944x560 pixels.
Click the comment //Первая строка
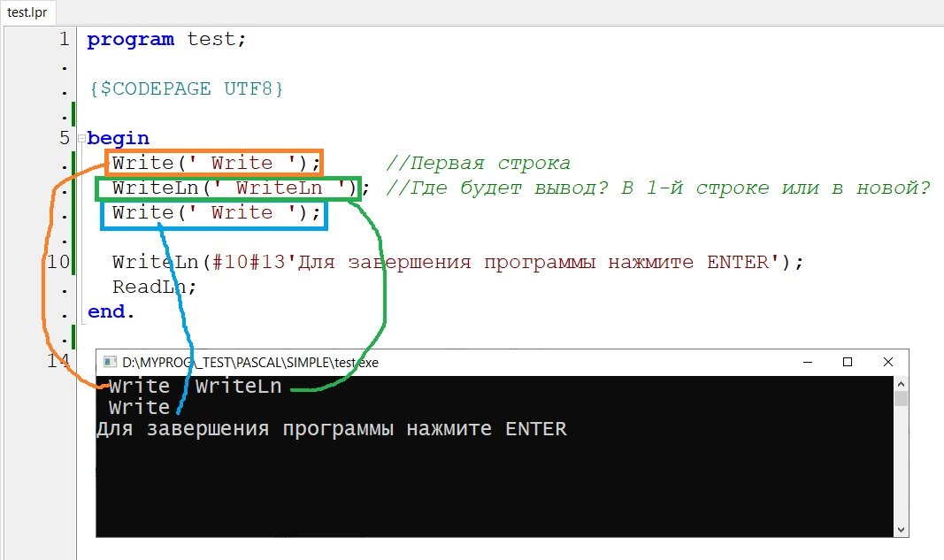click(478, 163)
